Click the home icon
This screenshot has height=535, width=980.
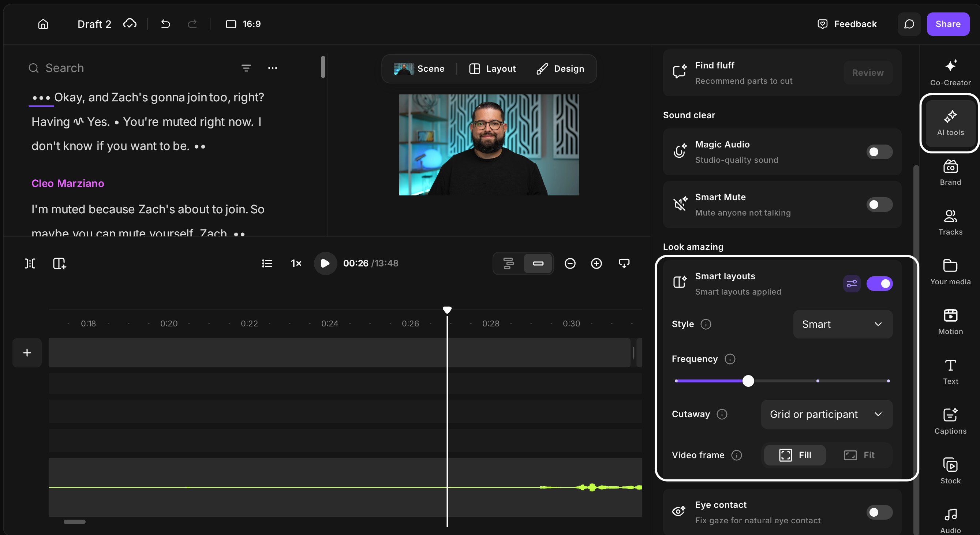click(44, 24)
